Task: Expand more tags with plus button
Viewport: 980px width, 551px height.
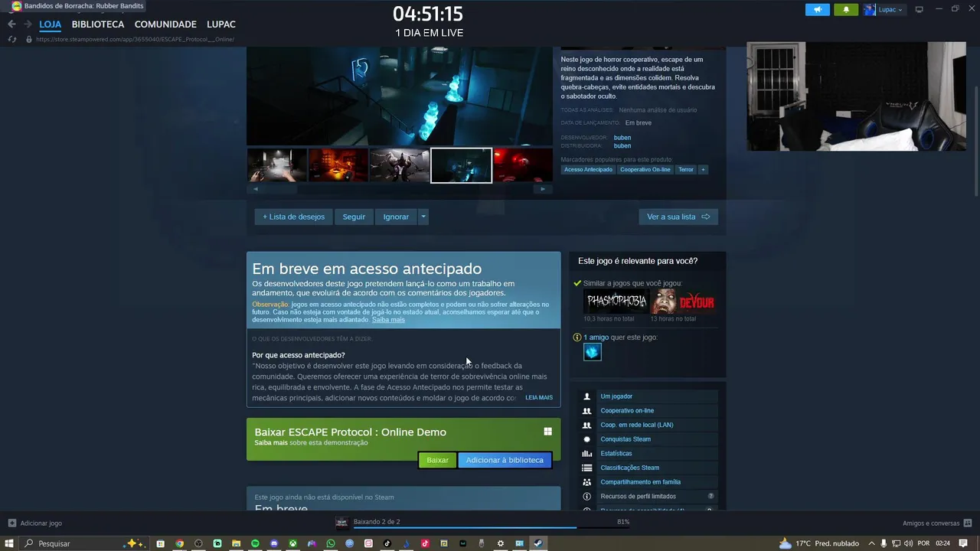Action: [703, 169]
